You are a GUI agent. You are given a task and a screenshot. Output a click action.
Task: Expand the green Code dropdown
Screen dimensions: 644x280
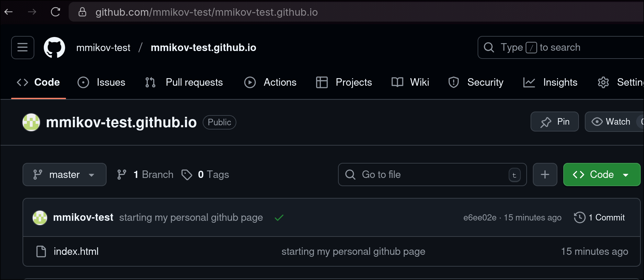[602, 174]
